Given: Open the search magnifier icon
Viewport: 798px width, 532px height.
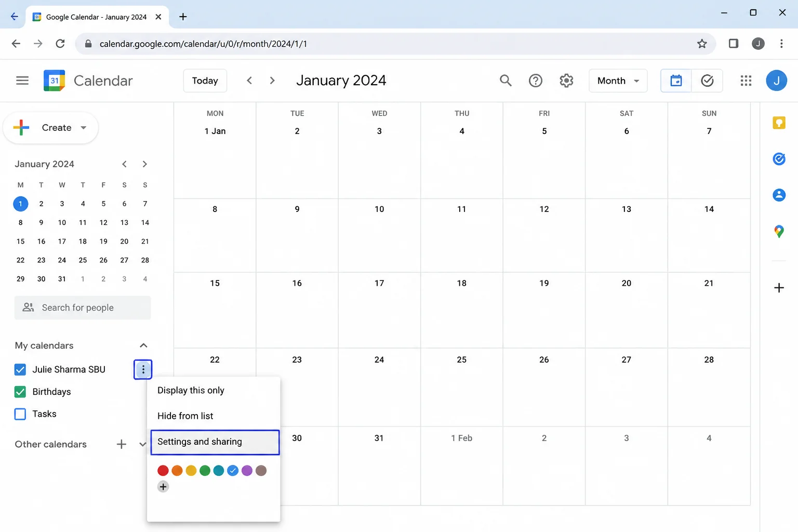Looking at the screenshot, I should (506, 81).
